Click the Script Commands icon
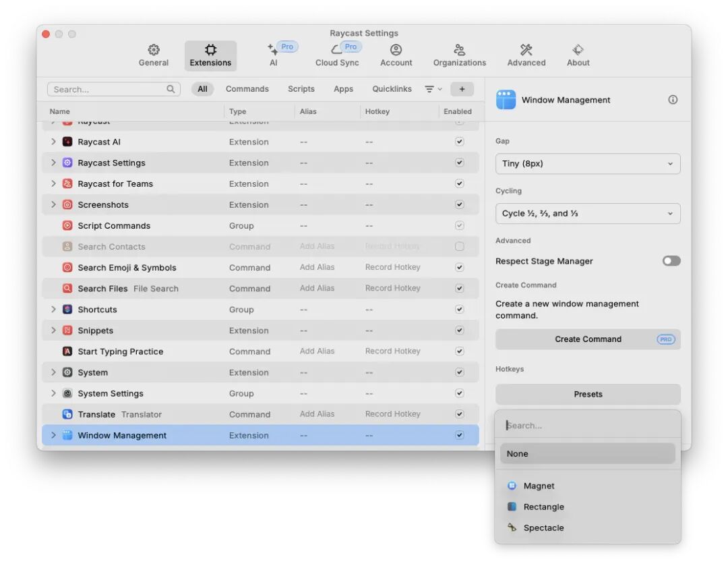This screenshot has width=728, height=570. point(67,225)
